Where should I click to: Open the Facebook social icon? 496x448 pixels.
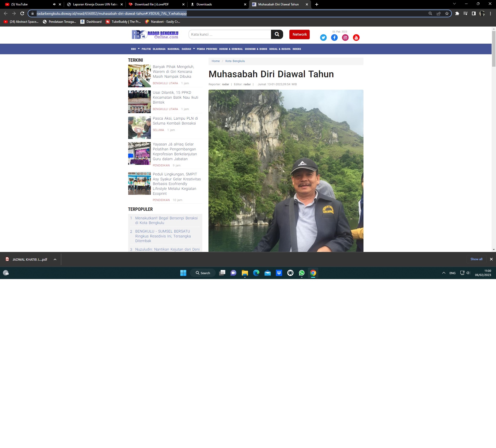pyautogui.click(x=334, y=38)
